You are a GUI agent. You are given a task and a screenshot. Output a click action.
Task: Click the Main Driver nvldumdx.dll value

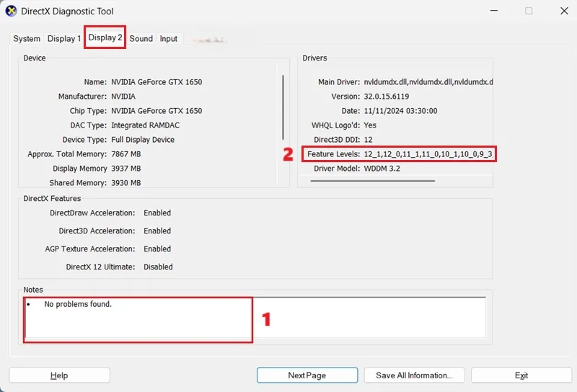[x=428, y=82]
